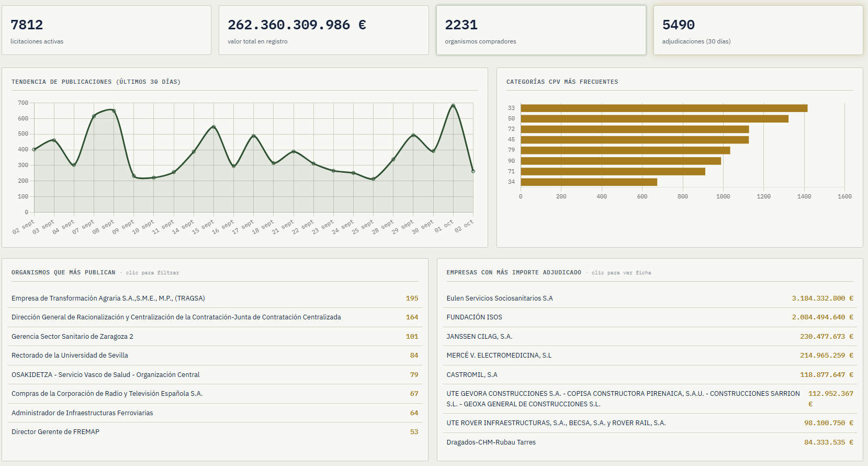
Task: Click the Empresas con más importe adjudicado heading
Action: [x=514, y=272]
